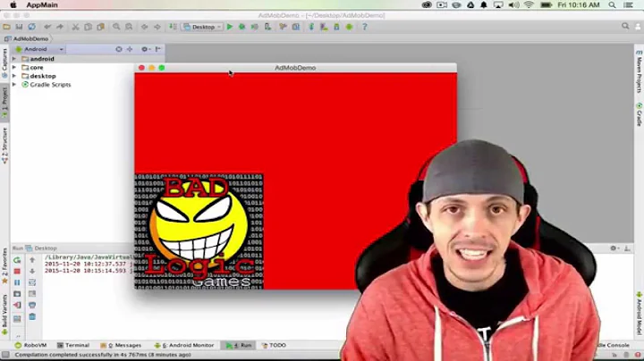Screen dimensions: 644x361
Task: Open the AppMain menu in menu bar
Action: [x=42, y=5]
